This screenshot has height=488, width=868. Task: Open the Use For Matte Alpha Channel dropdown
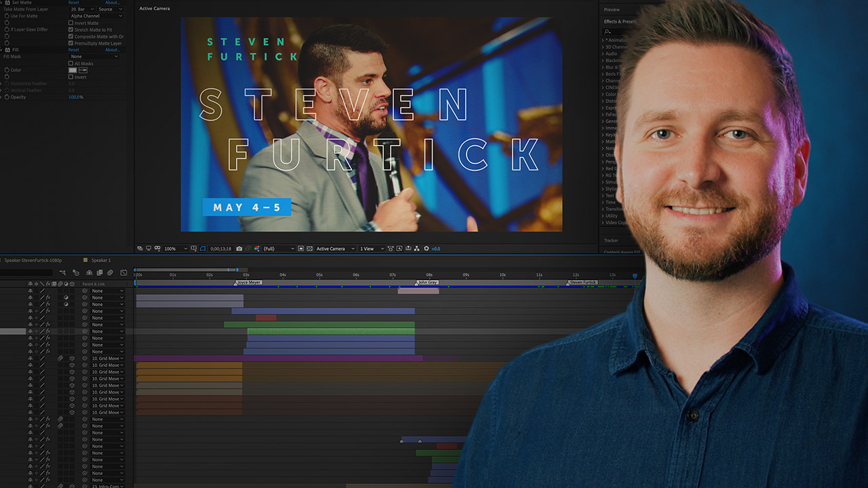pyautogui.click(x=96, y=16)
